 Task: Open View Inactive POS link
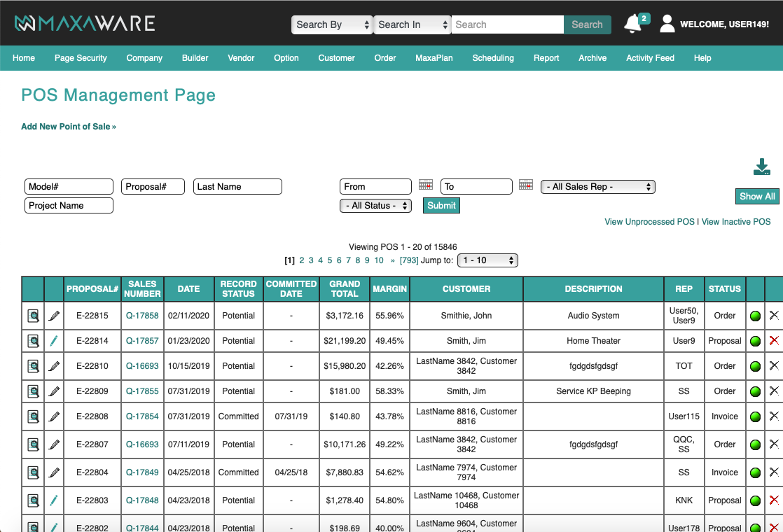(736, 222)
